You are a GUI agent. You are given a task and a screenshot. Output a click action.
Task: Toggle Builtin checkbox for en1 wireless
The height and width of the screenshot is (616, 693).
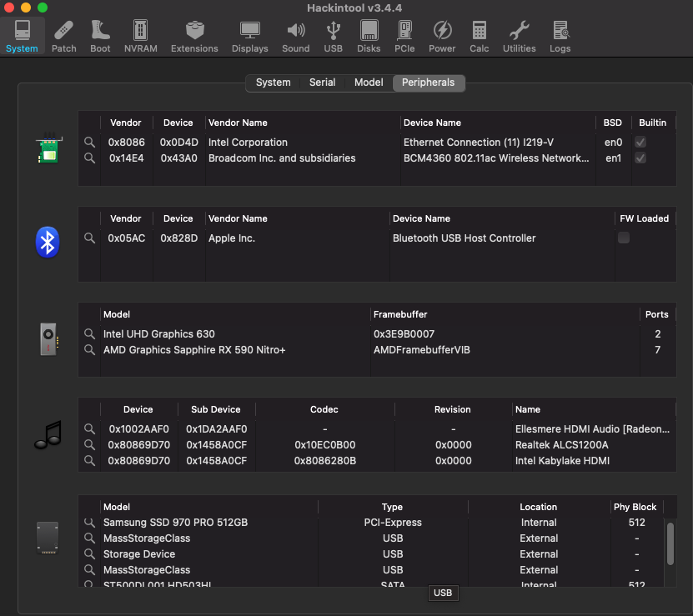pos(640,158)
